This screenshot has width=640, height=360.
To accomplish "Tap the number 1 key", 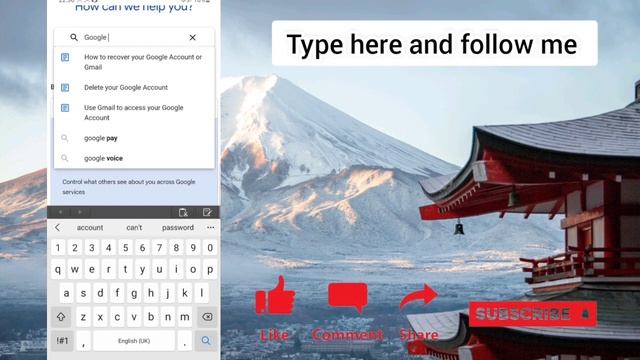I will click(x=58, y=248).
